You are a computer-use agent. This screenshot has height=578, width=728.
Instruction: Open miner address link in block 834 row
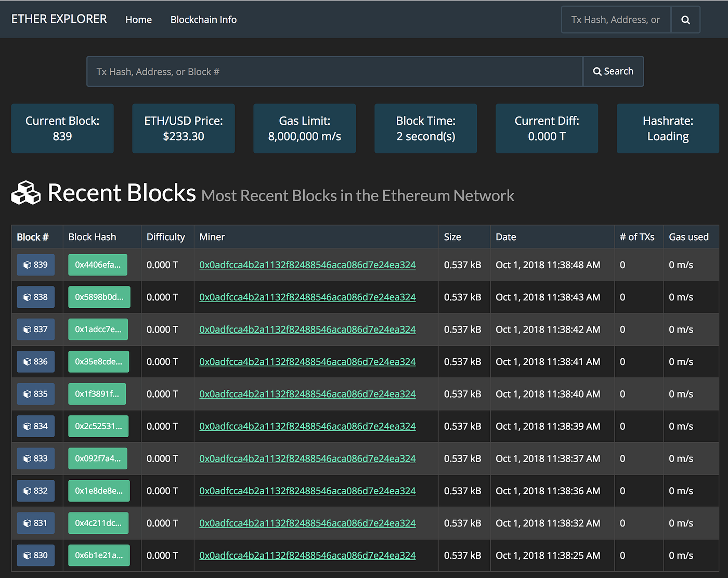tap(307, 426)
